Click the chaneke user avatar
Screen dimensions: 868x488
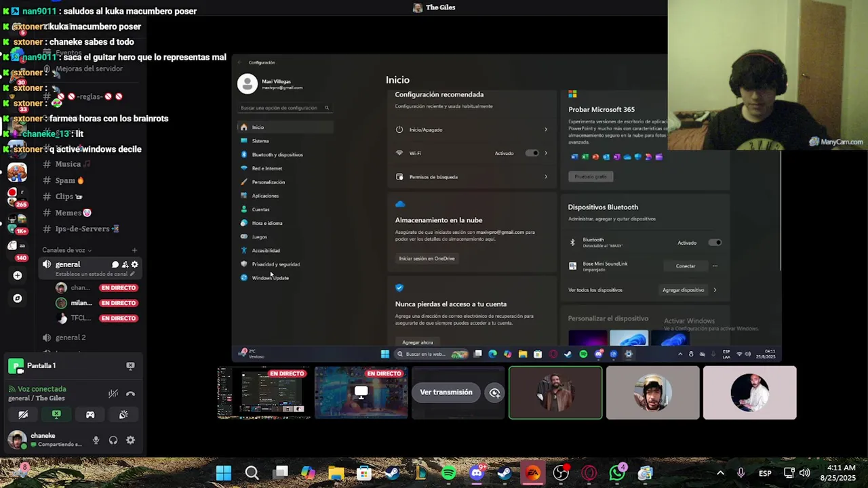(17, 439)
